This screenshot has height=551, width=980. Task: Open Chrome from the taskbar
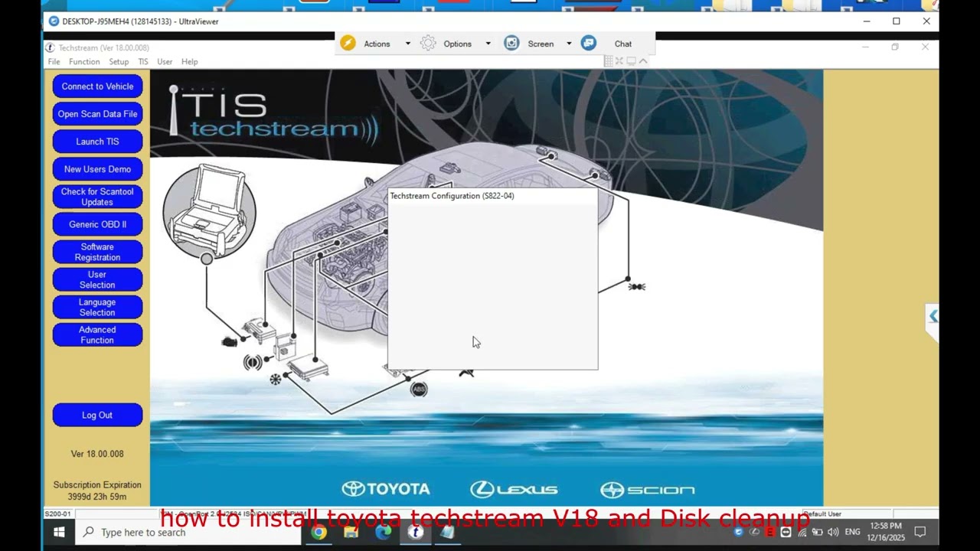pyautogui.click(x=319, y=532)
